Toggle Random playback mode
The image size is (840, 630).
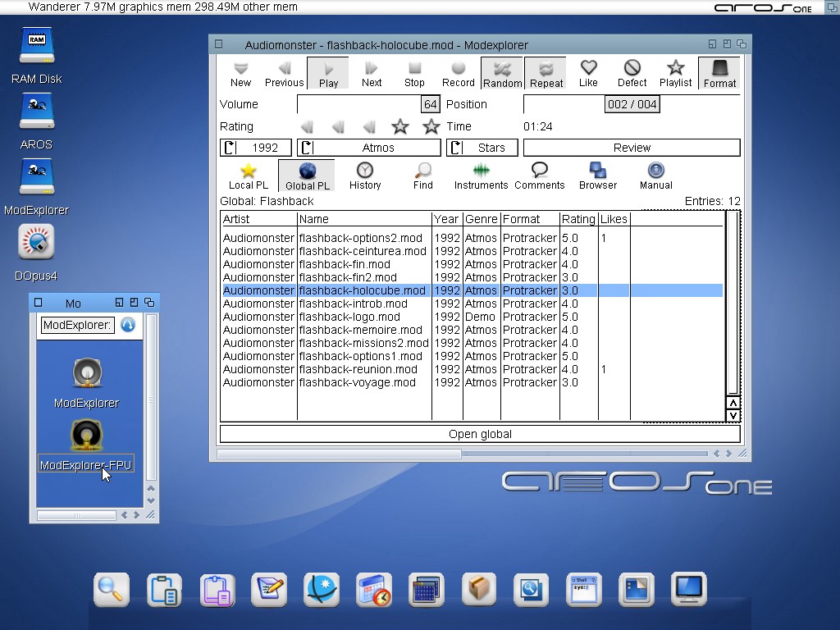coord(502,73)
